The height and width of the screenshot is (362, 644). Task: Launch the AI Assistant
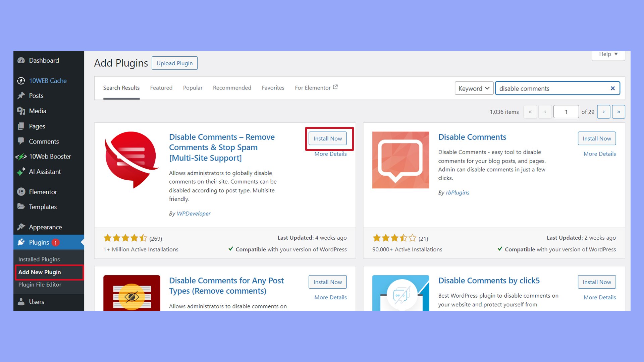tap(45, 172)
